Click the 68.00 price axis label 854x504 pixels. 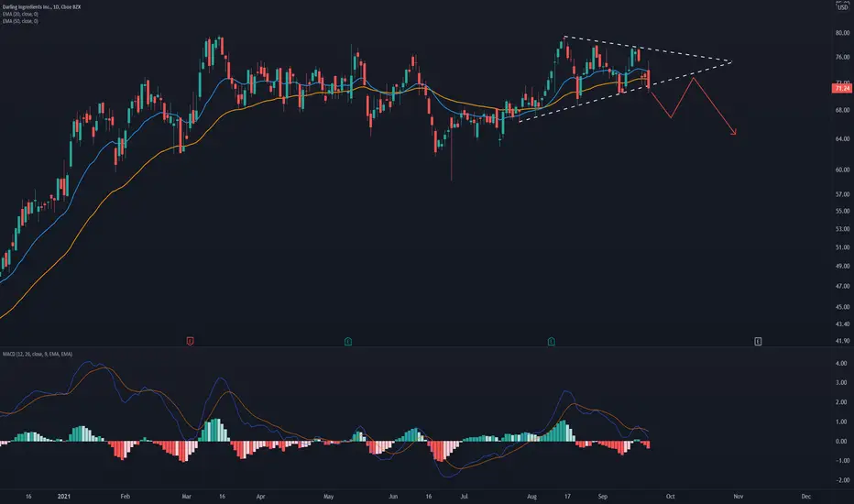point(843,110)
